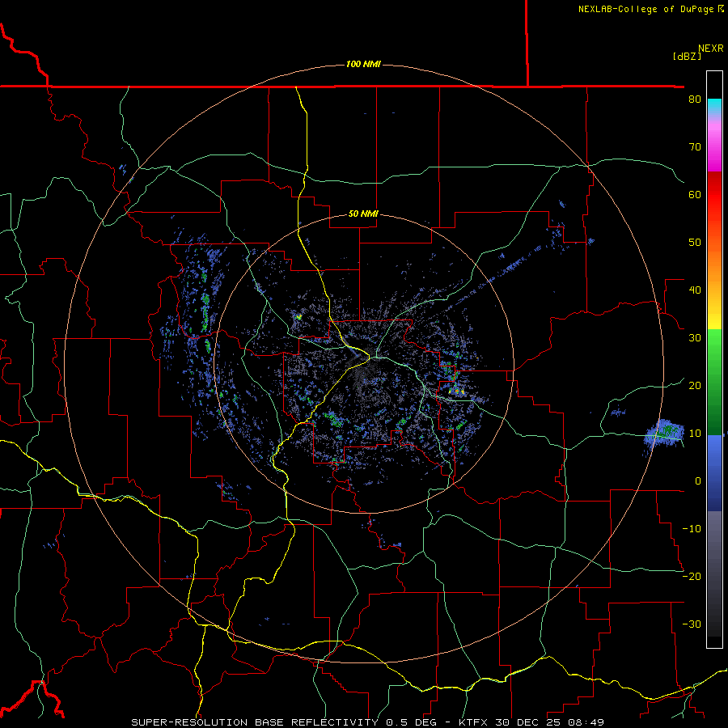Click the 30 value on the dBZ scale

pos(695,337)
